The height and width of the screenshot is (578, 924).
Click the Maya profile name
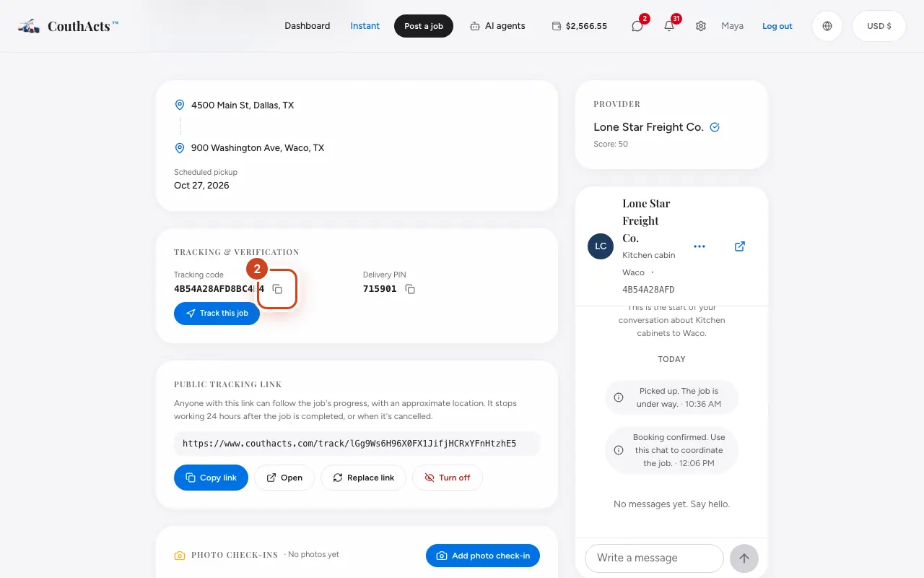point(732,26)
